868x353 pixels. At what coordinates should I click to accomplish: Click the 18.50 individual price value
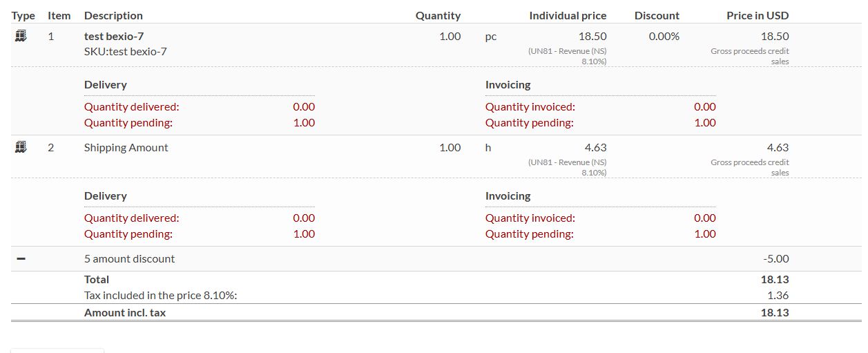pos(592,36)
